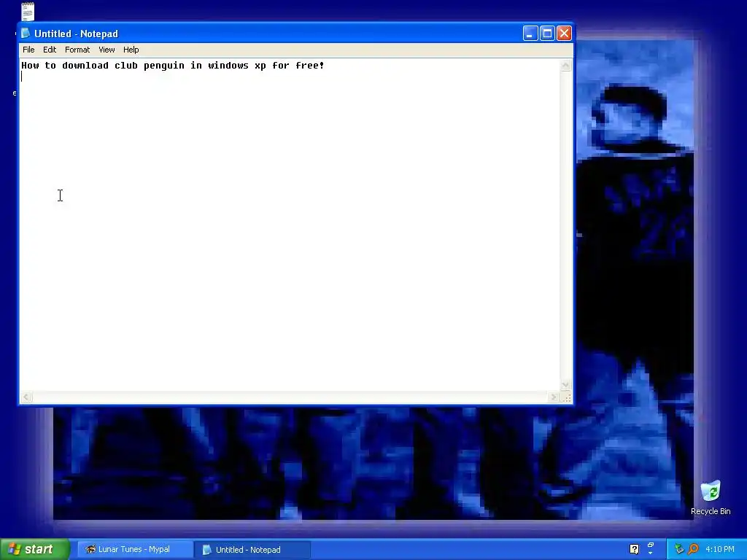Click the Notepad title bar icon
Viewport: 747px width, 560px height.
pyautogui.click(x=26, y=34)
